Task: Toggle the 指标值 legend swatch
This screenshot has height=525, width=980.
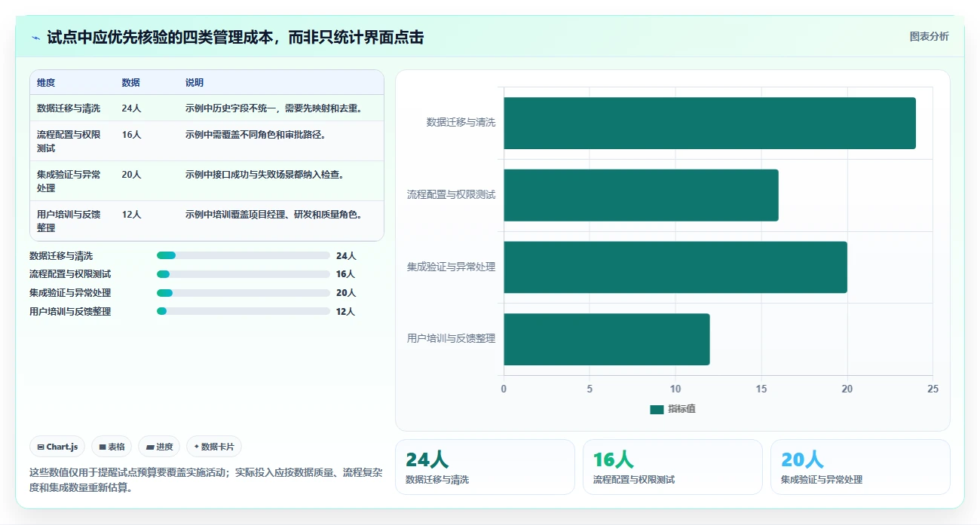Action: (x=657, y=409)
